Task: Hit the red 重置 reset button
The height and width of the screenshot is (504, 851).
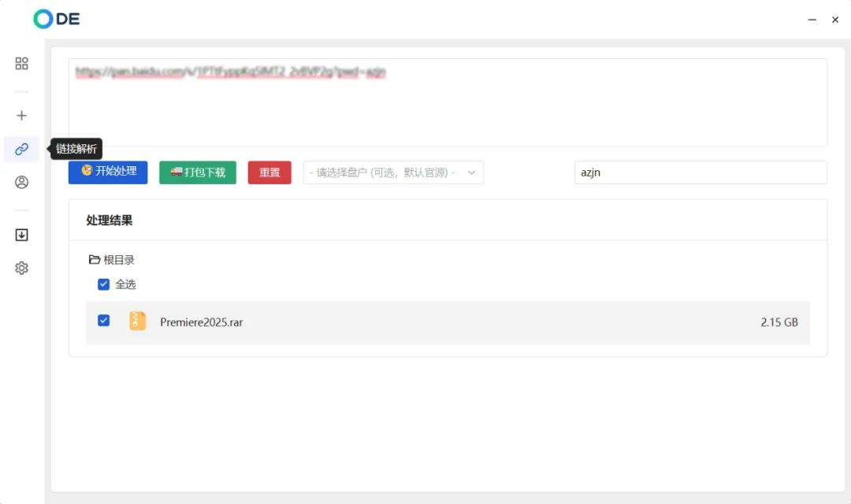Action: click(x=269, y=172)
